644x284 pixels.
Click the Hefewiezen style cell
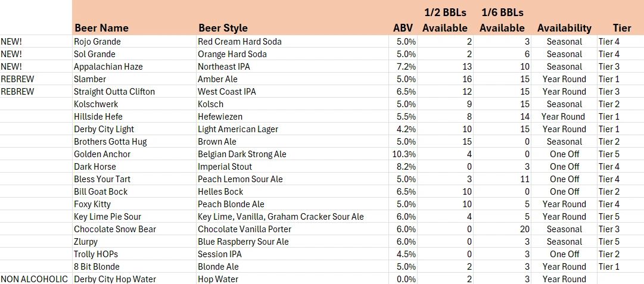pyautogui.click(x=293, y=117)
